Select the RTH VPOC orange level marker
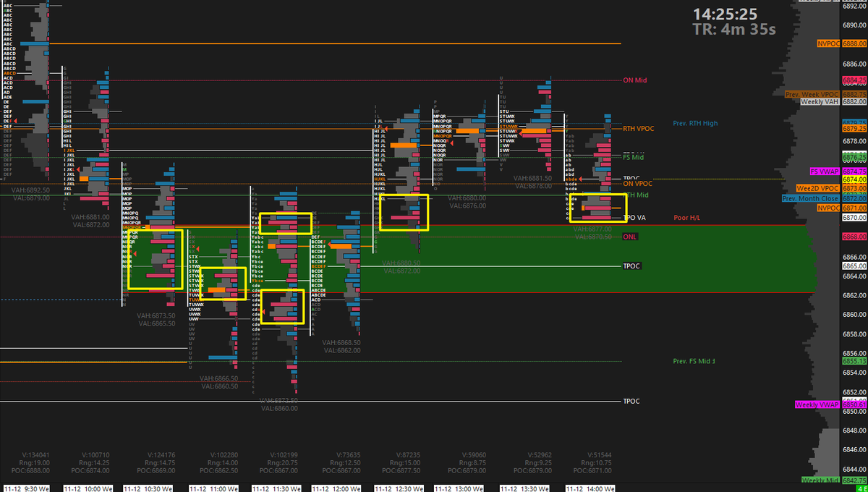 639,128
